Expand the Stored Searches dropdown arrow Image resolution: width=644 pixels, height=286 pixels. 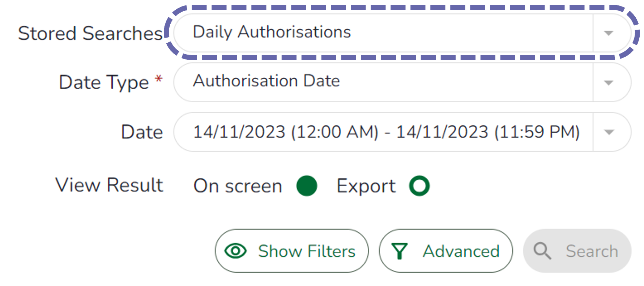pos(609,33)
